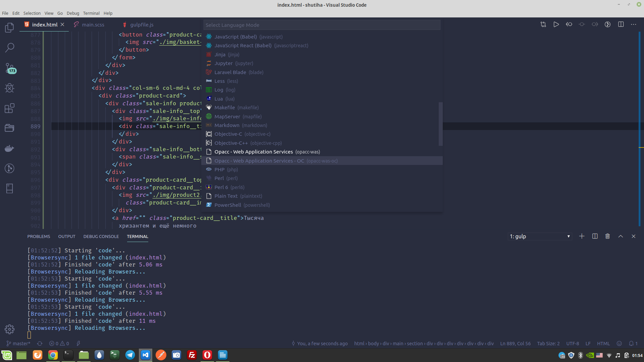Click the Linux Mint menu button in taskbar
The image size is (644, 362).
pos(7,355)
